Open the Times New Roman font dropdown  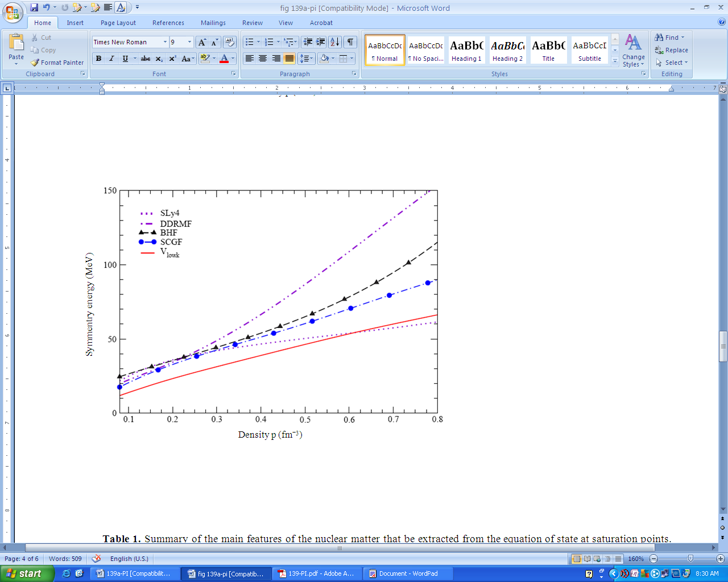165,42
